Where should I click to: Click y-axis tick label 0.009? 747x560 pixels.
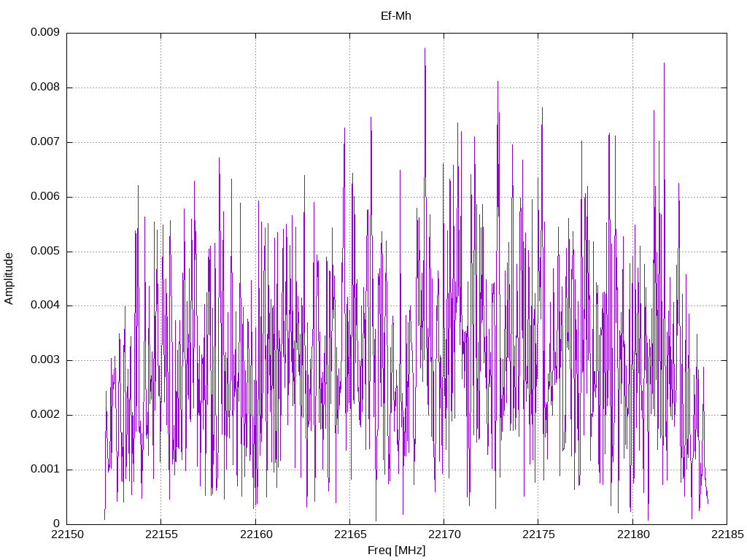point(45,32)
